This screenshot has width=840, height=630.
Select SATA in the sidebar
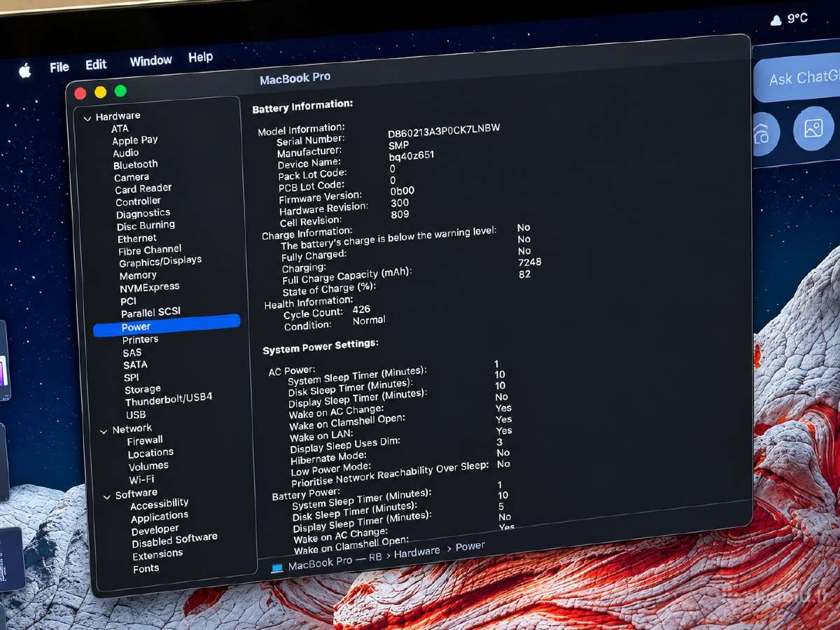click(135, 365)
